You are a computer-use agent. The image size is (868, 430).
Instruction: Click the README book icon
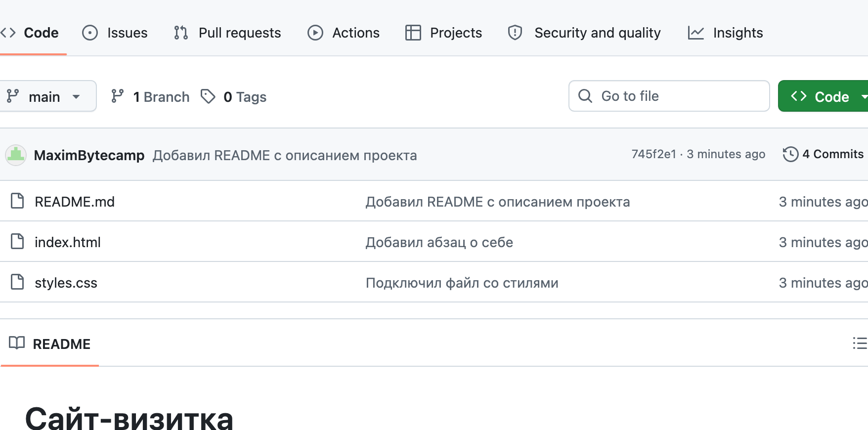click(17, 343)
